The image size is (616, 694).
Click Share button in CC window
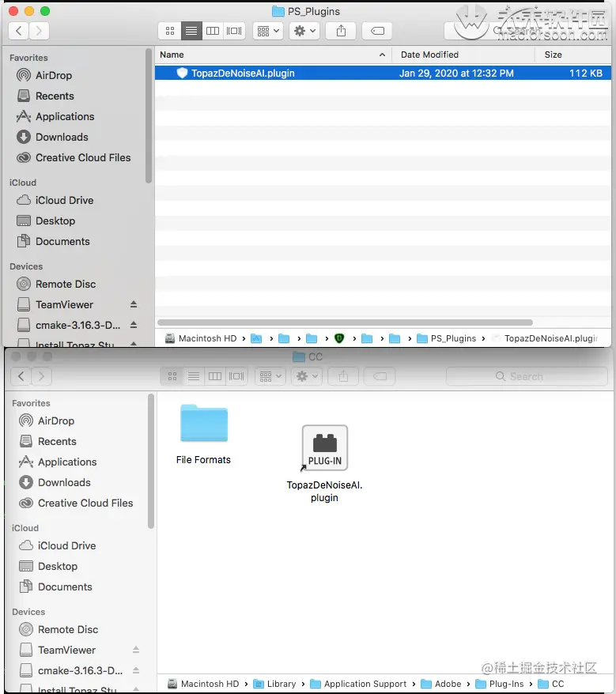343,377
